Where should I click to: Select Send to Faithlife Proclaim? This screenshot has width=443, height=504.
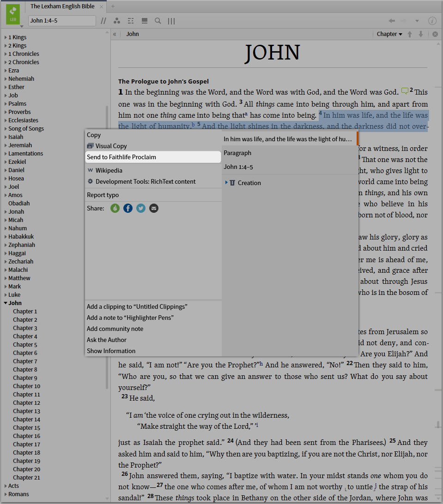153,157
